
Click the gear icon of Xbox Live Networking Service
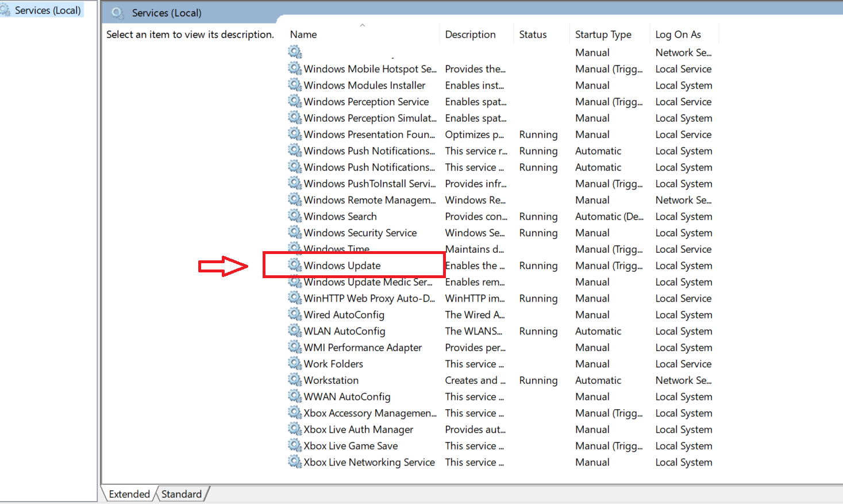295,461
